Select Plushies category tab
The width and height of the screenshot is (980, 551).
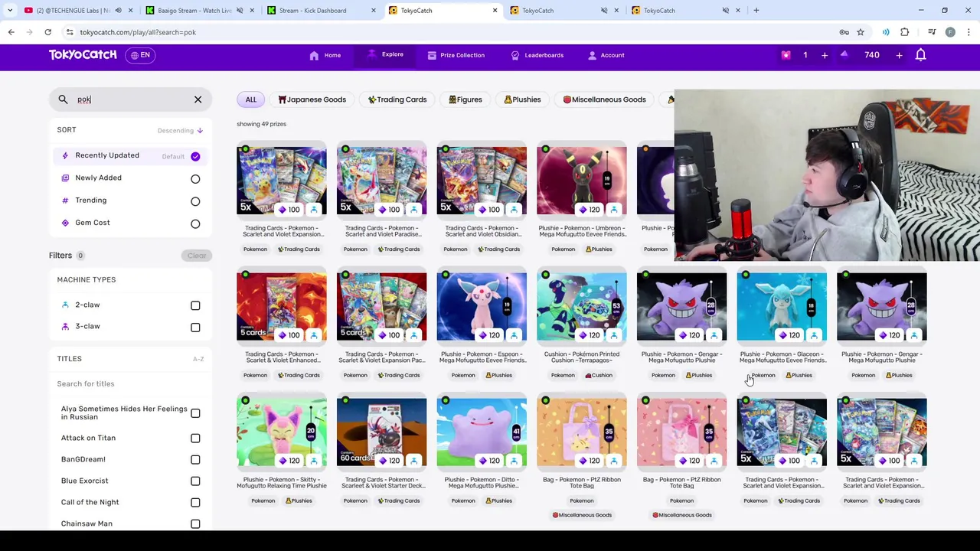pos(523,99)
